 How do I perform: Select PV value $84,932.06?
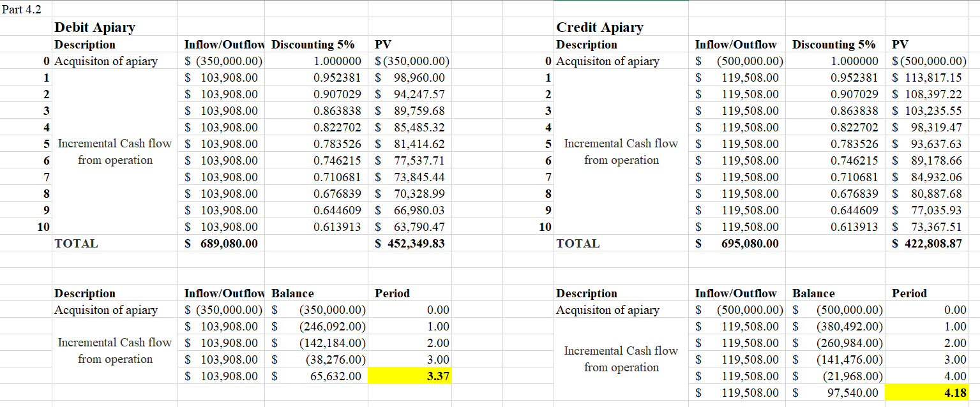pos(927,177)
